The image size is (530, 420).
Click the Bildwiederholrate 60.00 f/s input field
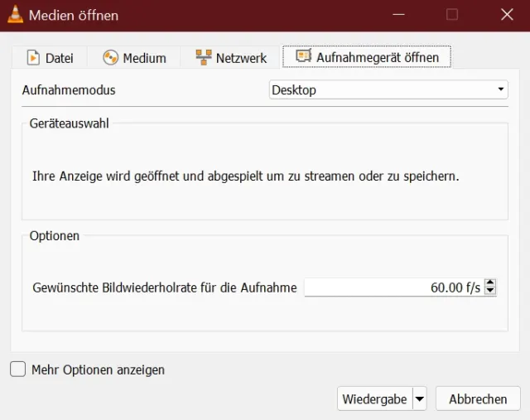pos(393,287)
